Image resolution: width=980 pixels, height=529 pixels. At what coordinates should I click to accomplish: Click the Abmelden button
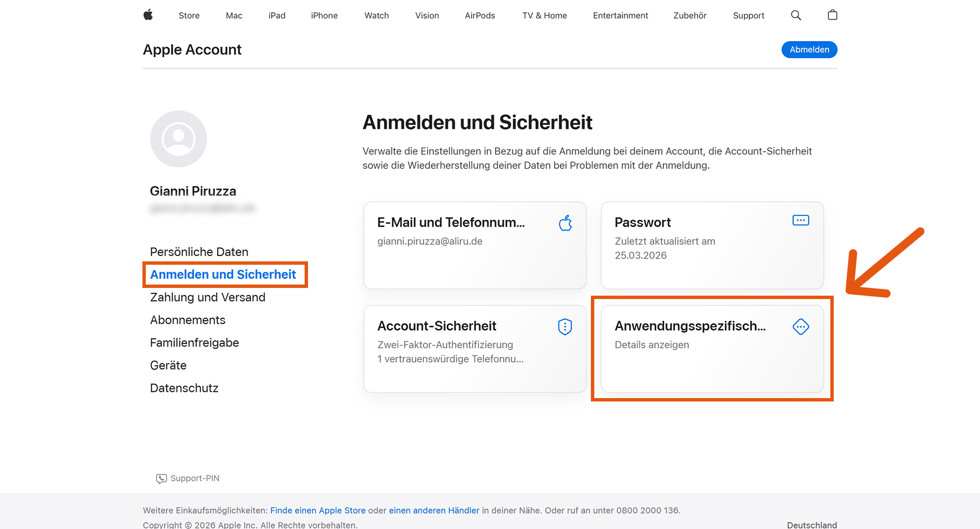tap(809, 49)
